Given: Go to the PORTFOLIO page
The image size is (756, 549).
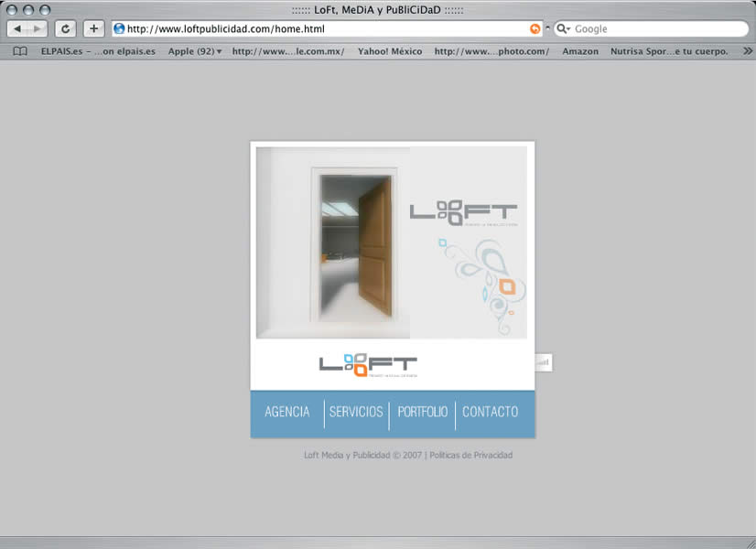Looking at the screenshot, I should click(422, 412).
